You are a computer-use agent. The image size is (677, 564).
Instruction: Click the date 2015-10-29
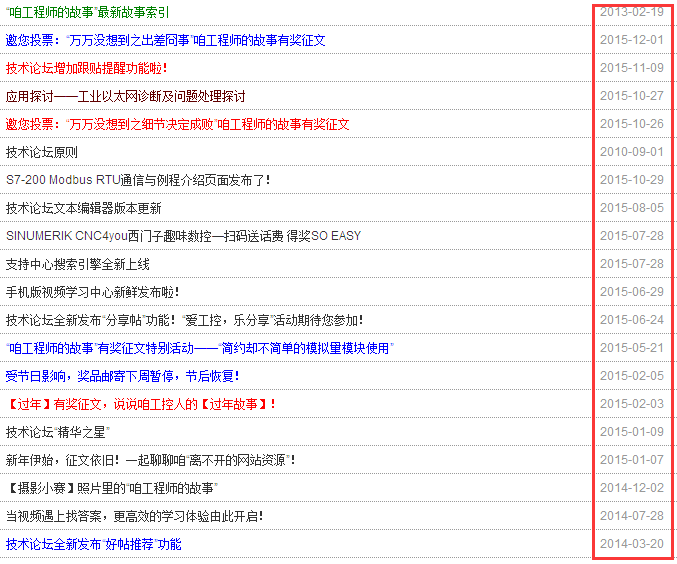tap(632, 180)
